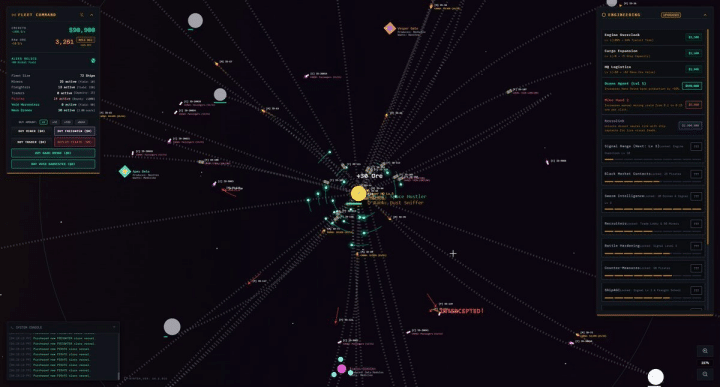Collapse the Engineering panel

[x=705, y=15]
